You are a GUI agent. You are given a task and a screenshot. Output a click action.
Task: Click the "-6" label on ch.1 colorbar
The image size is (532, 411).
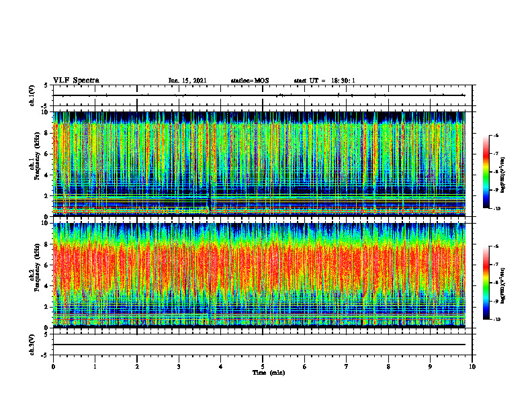point(496,135)
